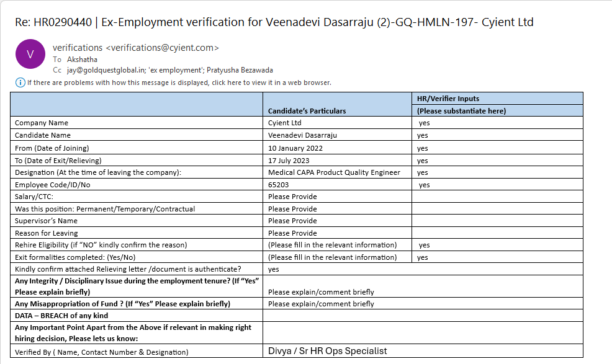Click the employee code 65203 cell

tap(279, 185)
